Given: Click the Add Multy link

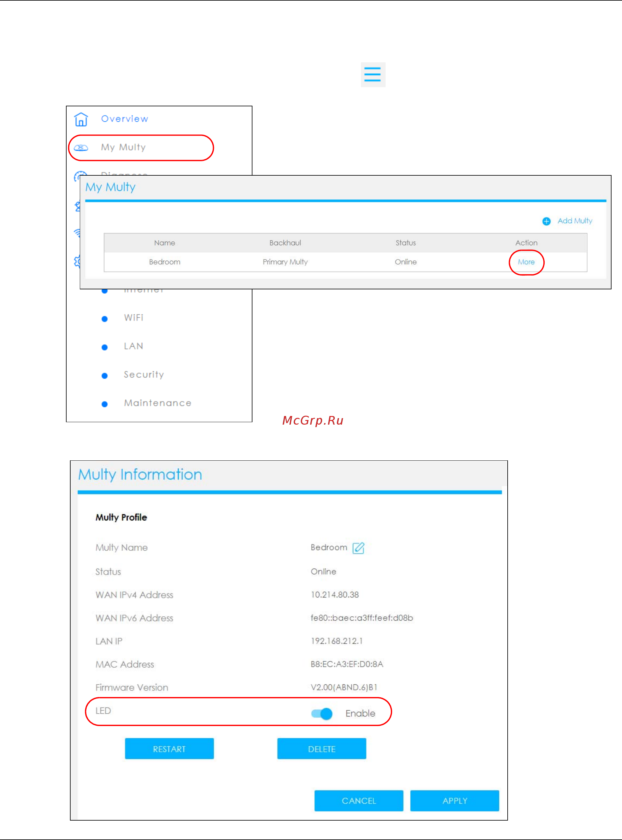Looking at the screenshot, I should click(x=575, y=221).
